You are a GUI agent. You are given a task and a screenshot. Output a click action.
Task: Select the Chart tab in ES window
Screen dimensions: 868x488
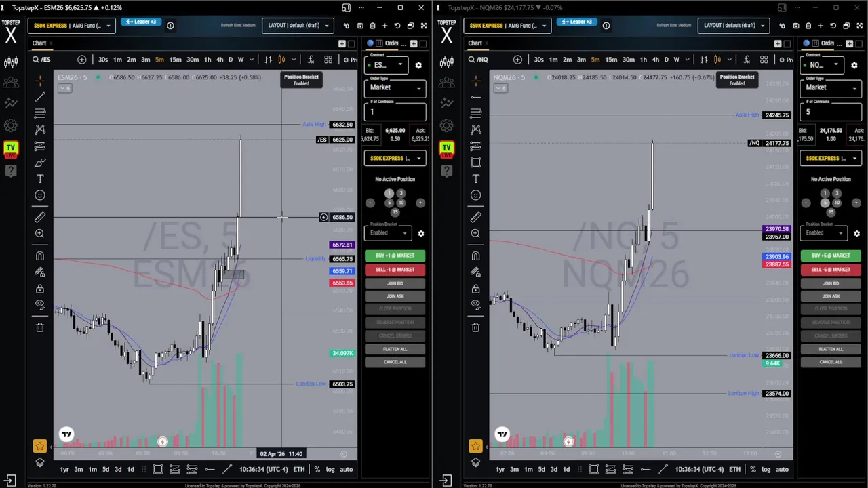39,43
